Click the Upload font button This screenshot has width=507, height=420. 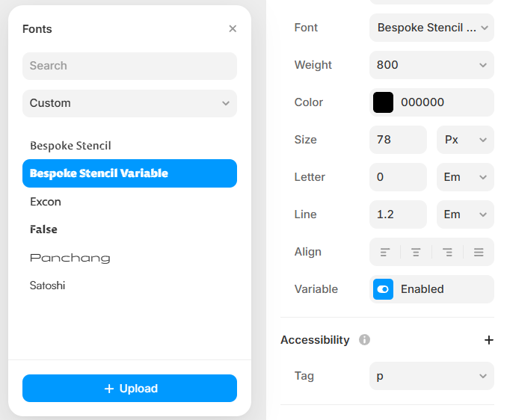(129, 389)
